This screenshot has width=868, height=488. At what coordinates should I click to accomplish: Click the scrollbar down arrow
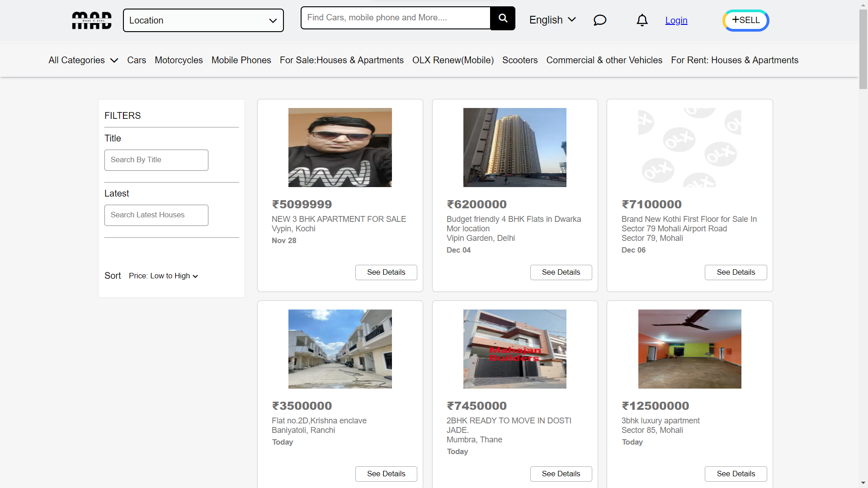[863, 483]
